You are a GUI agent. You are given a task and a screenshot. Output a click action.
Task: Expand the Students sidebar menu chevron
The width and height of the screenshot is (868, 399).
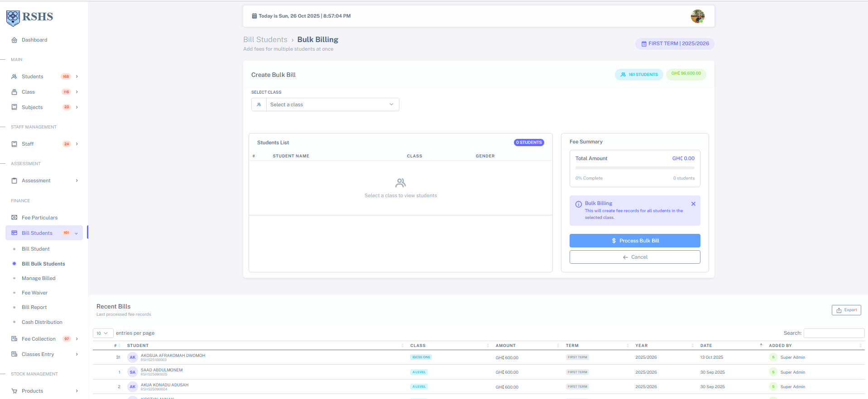77,76
